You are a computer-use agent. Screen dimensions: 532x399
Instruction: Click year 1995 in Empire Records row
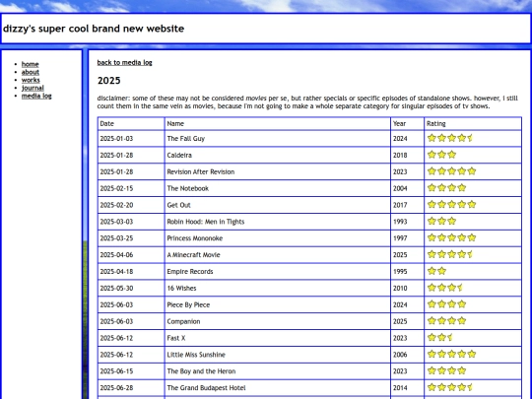tap(400, 272)
